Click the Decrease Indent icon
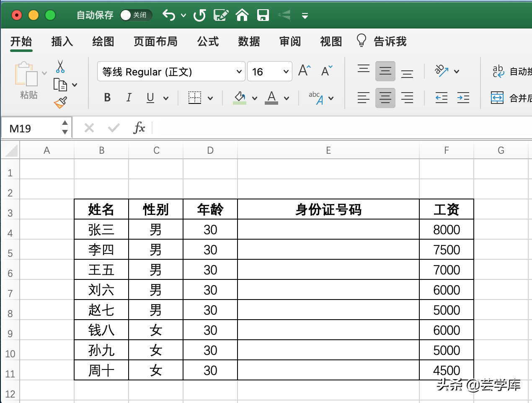 442,98
